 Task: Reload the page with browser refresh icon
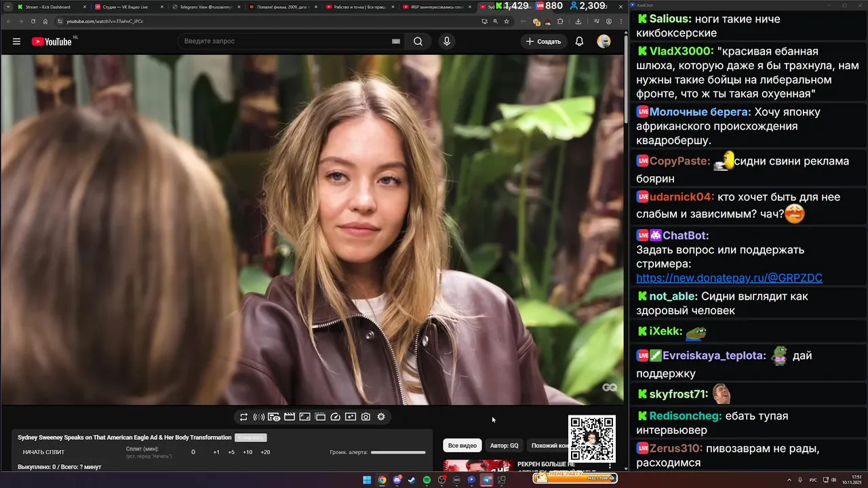tap(33, 21)
